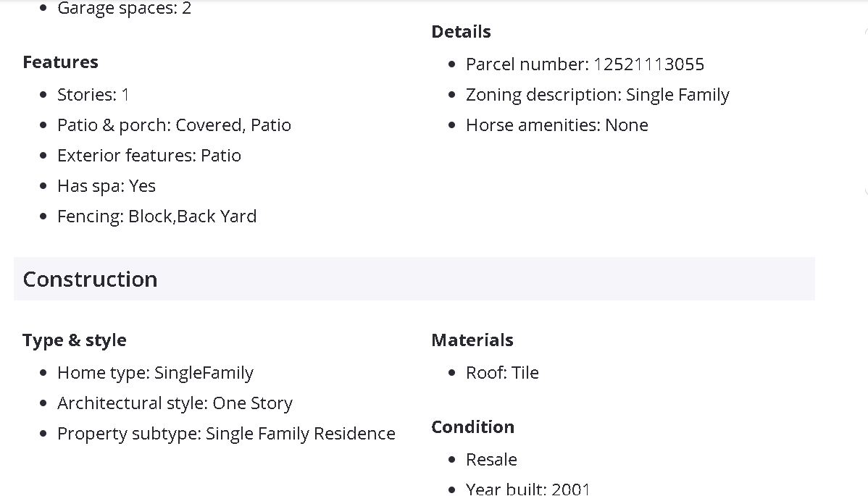This screenshot has height=496, width=868.
Task: Click the parcel number 12521113055 line
Action: click(x=584, y=64)
